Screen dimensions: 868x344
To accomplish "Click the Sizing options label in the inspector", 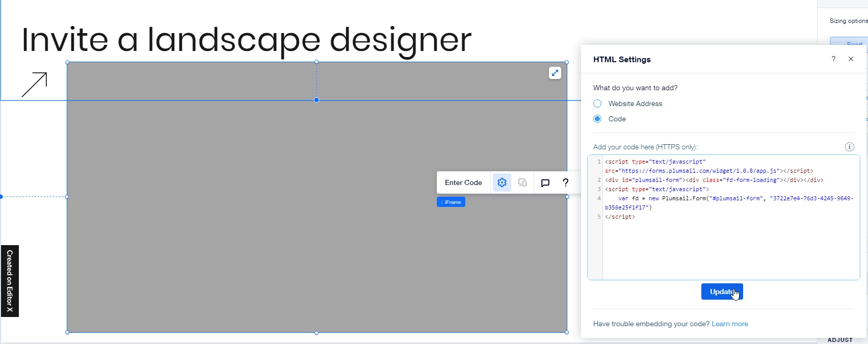I will (849, 21).
